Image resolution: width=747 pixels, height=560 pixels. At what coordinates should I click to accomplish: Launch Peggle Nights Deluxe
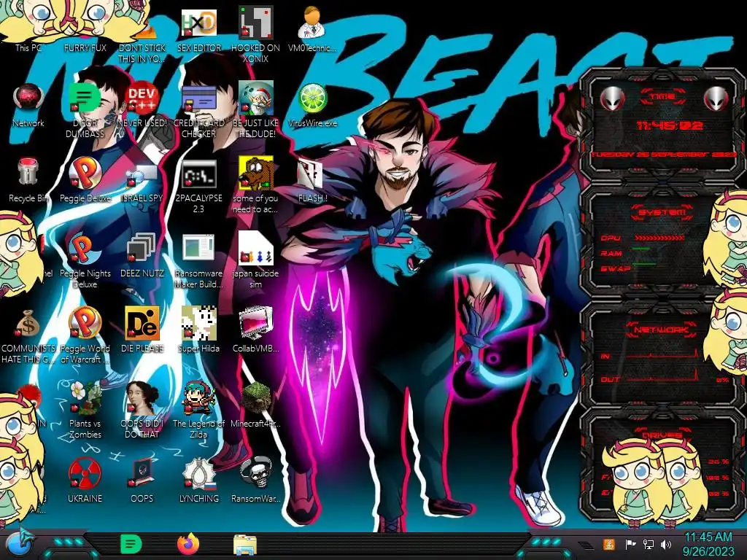click(85, 261)
